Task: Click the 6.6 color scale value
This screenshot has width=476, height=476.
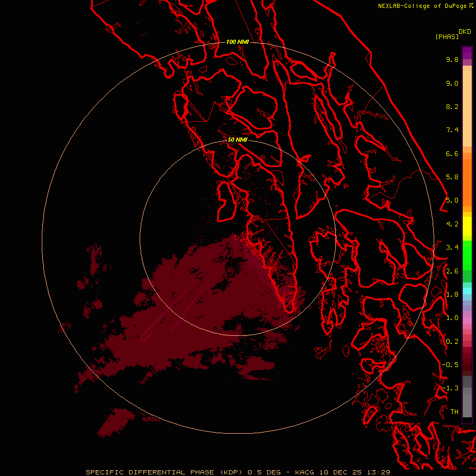Action: [452, 153]
